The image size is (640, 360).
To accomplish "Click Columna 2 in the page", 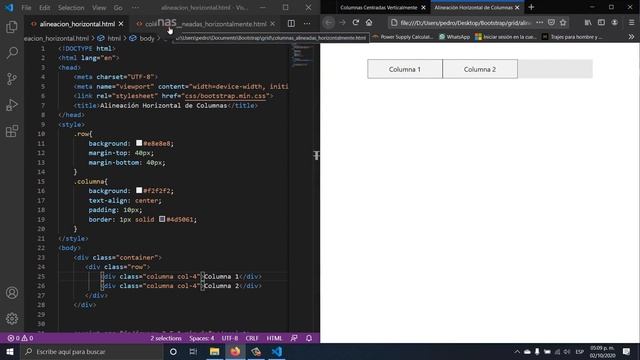I will coord(480,69).
